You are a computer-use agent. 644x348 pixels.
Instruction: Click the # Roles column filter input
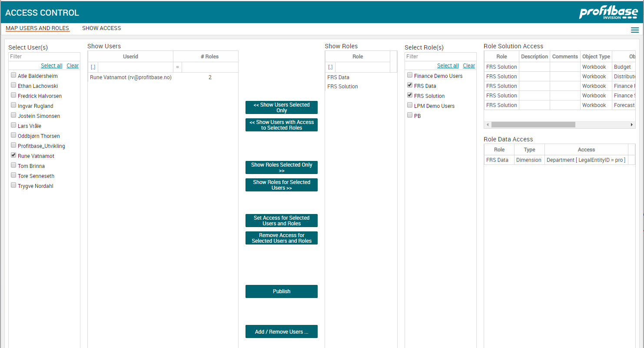pos(209,67)
